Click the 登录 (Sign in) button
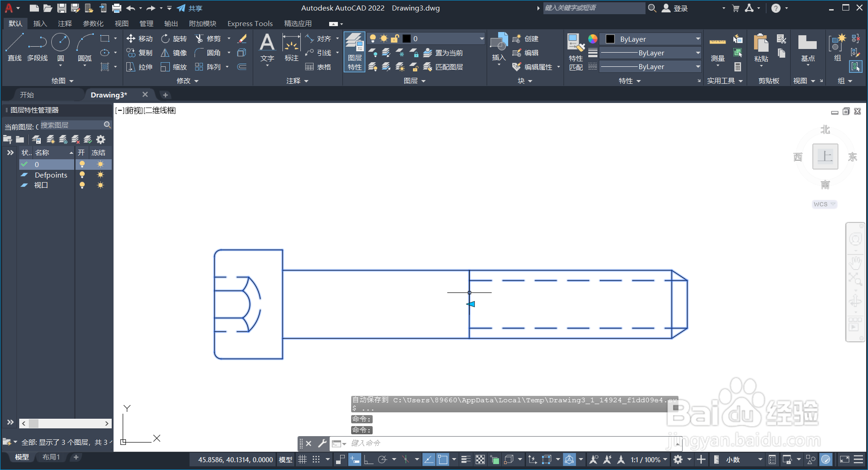The image size is (868, 470). point(675,8)
